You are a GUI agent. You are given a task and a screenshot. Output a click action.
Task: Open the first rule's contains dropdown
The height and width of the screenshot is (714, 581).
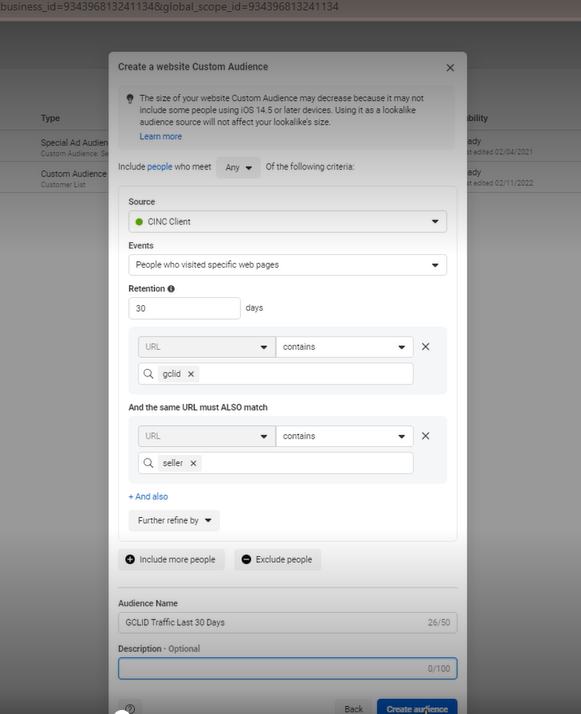tap(344, 347)
